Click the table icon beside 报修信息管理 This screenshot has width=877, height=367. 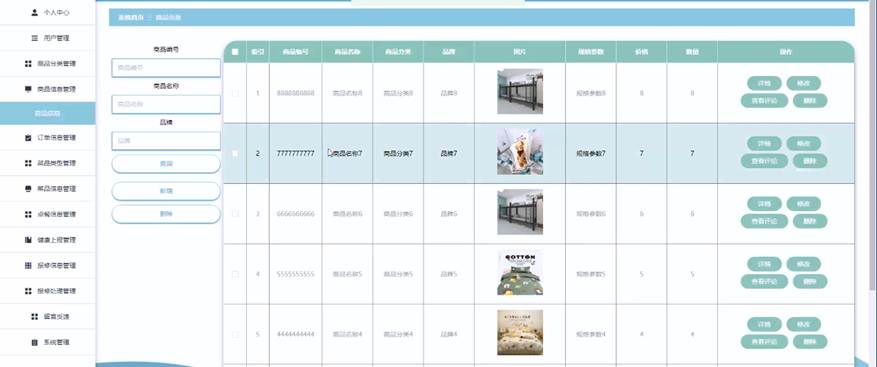coord(29,266)
